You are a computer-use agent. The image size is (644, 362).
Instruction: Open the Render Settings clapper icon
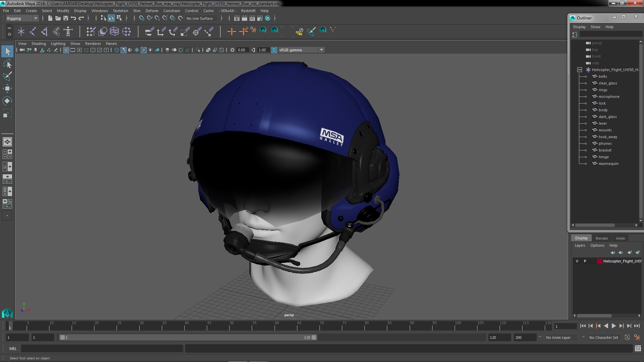tap(260, 18)
